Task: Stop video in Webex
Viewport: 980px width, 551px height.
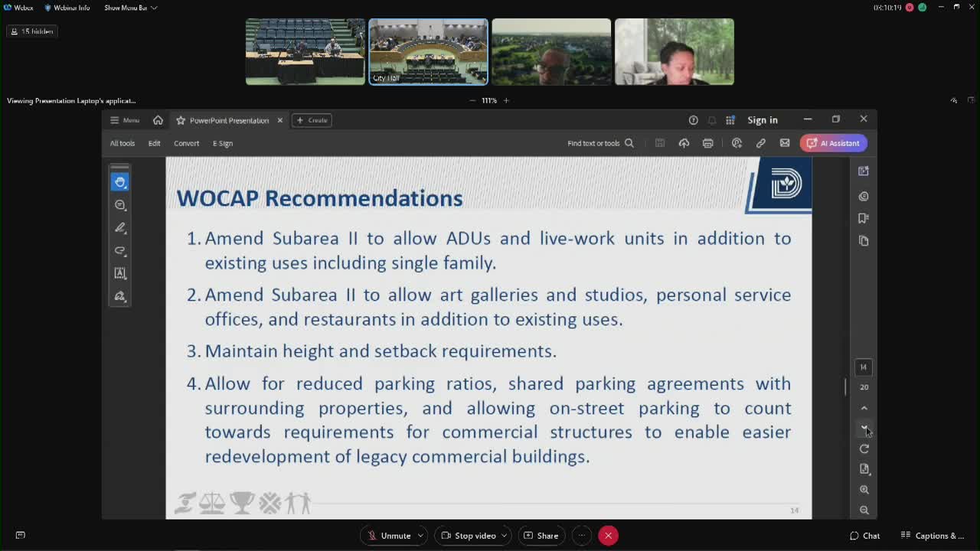Action: pos(467,536)
